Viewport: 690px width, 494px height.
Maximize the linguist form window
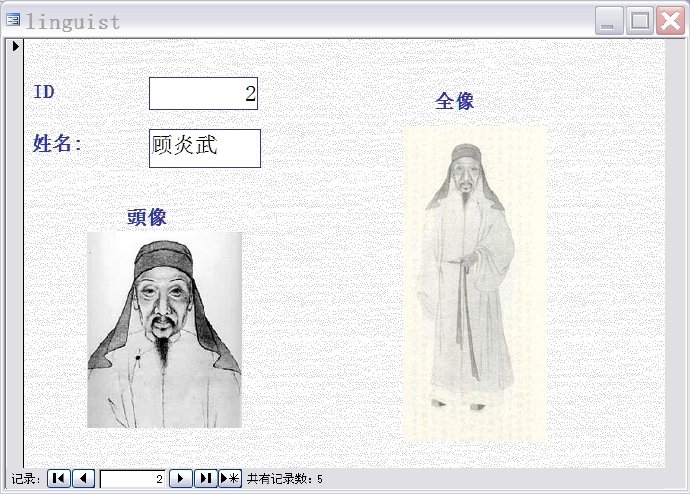[x=639, y=20]
